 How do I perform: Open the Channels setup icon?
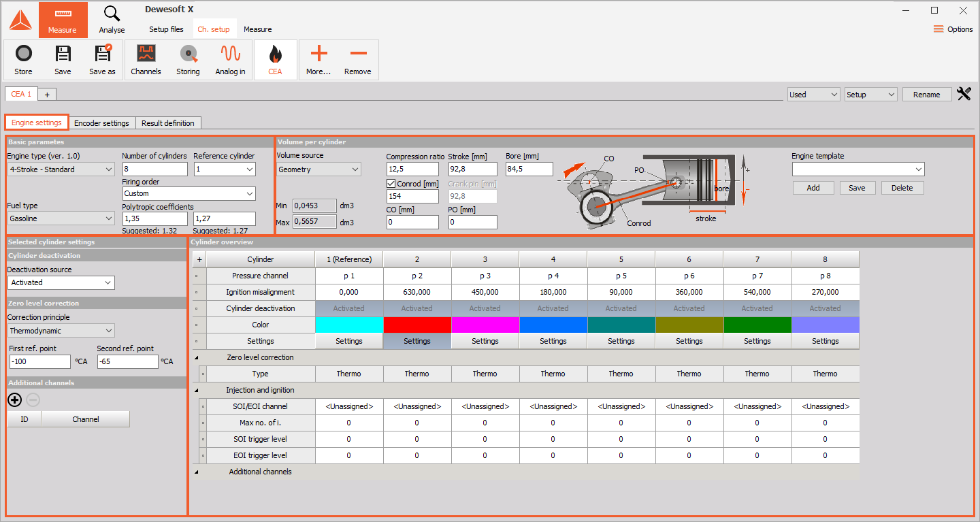[x=146, y=60]
